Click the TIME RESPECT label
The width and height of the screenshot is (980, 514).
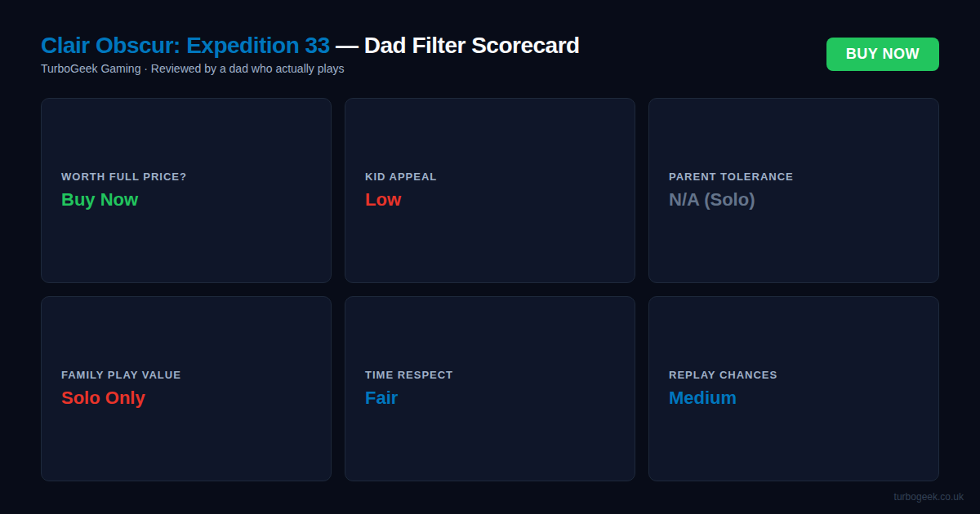(408, 375)
